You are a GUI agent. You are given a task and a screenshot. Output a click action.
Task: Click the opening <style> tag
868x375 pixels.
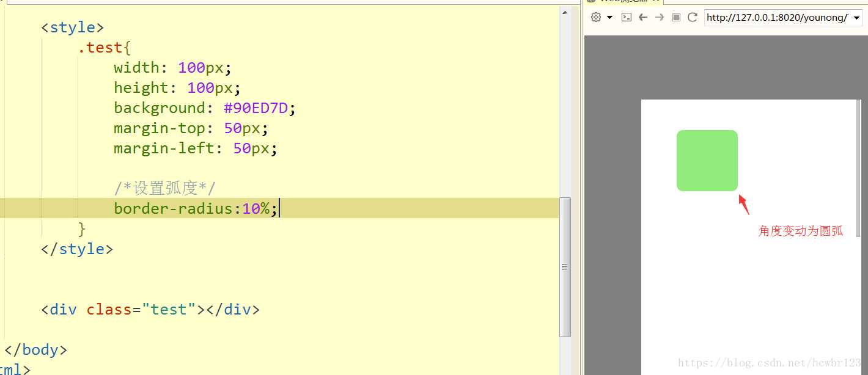tap(73, 27)
